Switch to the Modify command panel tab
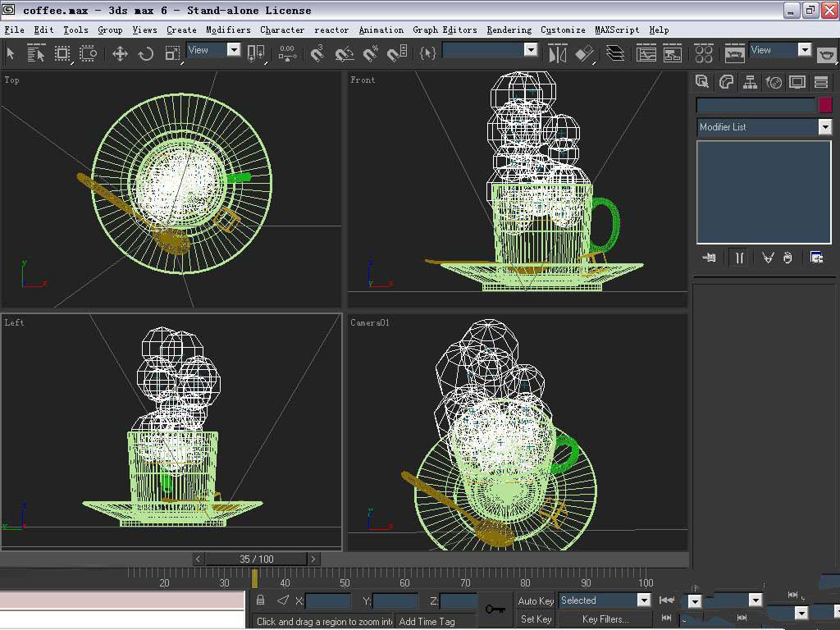This screenshot has width=840, height=630. 726,82
